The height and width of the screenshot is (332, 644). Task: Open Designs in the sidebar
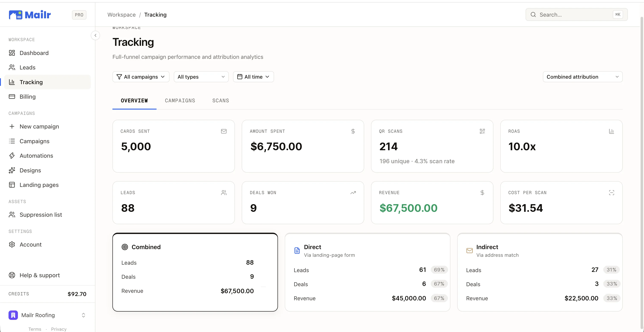(x=47, y=170)
